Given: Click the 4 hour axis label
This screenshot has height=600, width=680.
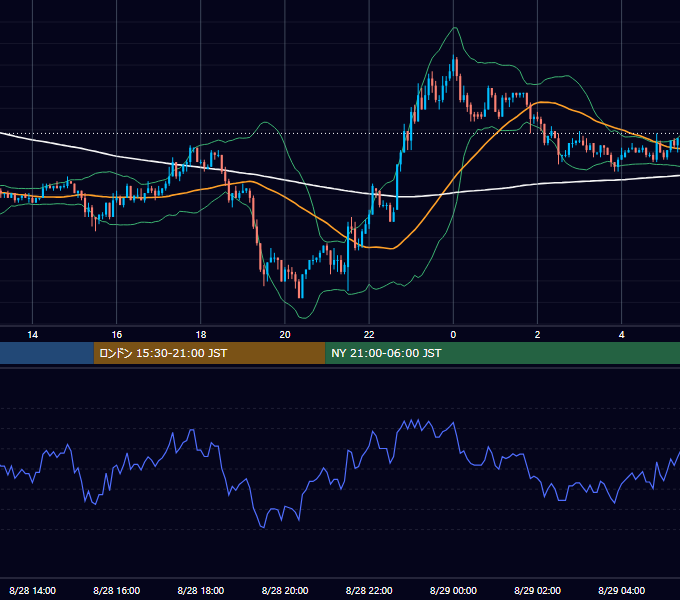Looking at the screenshot, I should coord(621,335).
